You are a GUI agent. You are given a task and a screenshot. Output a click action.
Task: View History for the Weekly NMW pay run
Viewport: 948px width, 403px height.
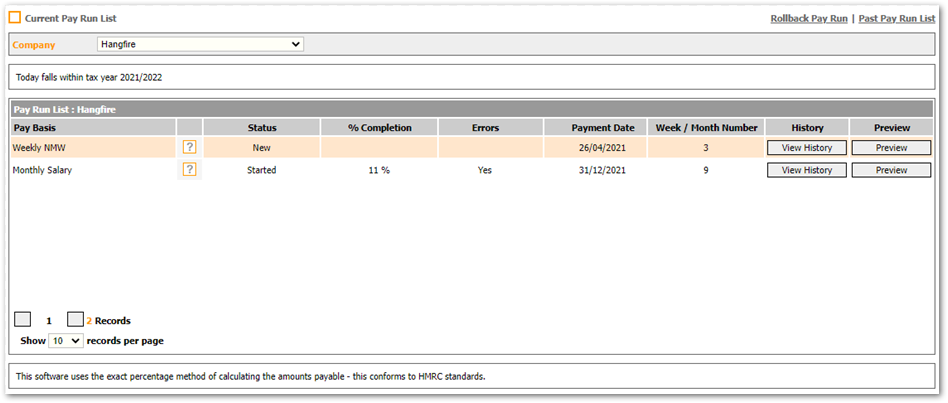(x=806, y=147)
